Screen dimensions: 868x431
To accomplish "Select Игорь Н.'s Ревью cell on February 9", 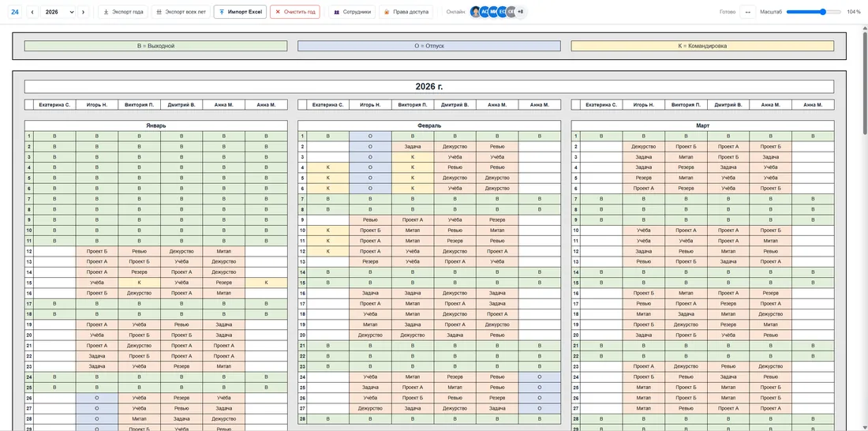I will pyautogui.click(x=370, y=220).
